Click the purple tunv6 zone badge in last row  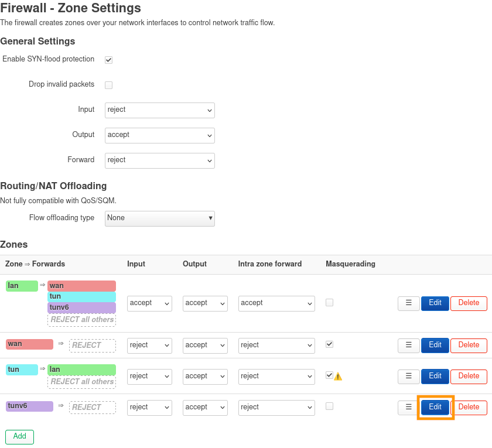click(x=29, y=406)
